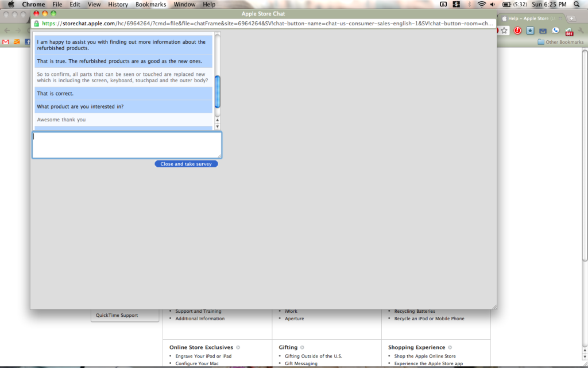588x368 pixels.
Task: Click the battery status icon
Action: point(506,5)
